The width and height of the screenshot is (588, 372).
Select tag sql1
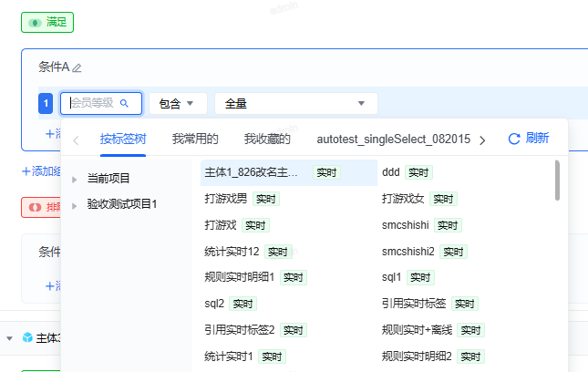[391, 277]
